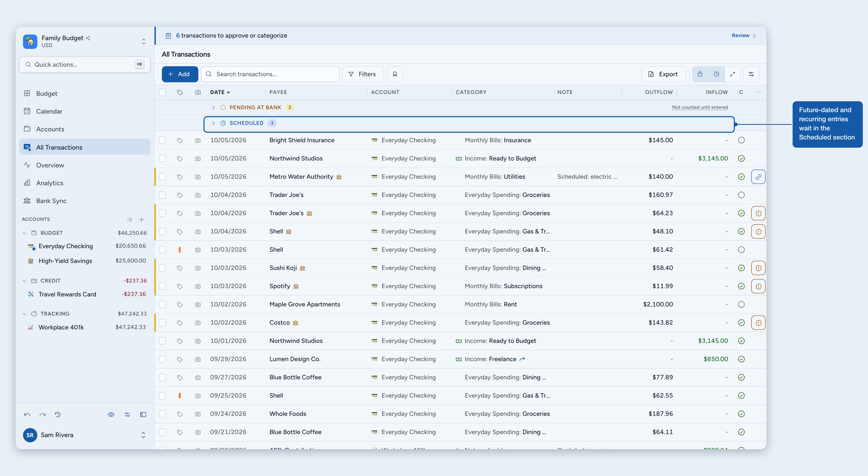Click the Search transactions field

tap(270, 74)
